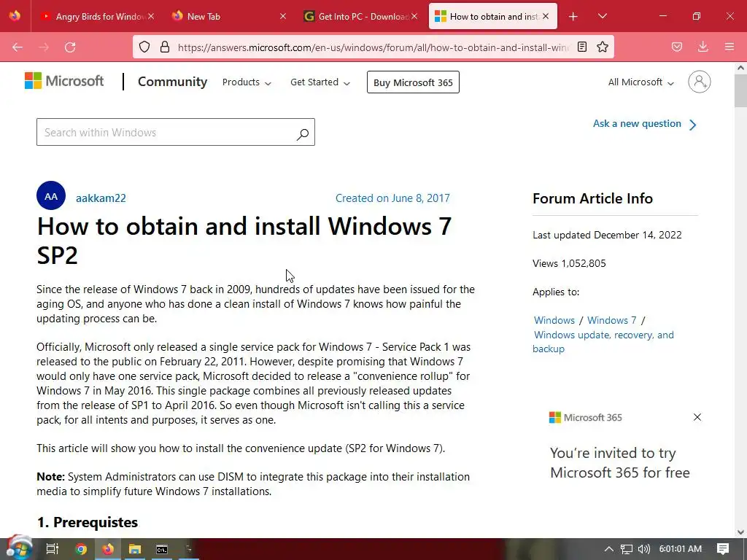Go back using the browser back arrow
Screen dimensions: 747x560
(18, 47)
